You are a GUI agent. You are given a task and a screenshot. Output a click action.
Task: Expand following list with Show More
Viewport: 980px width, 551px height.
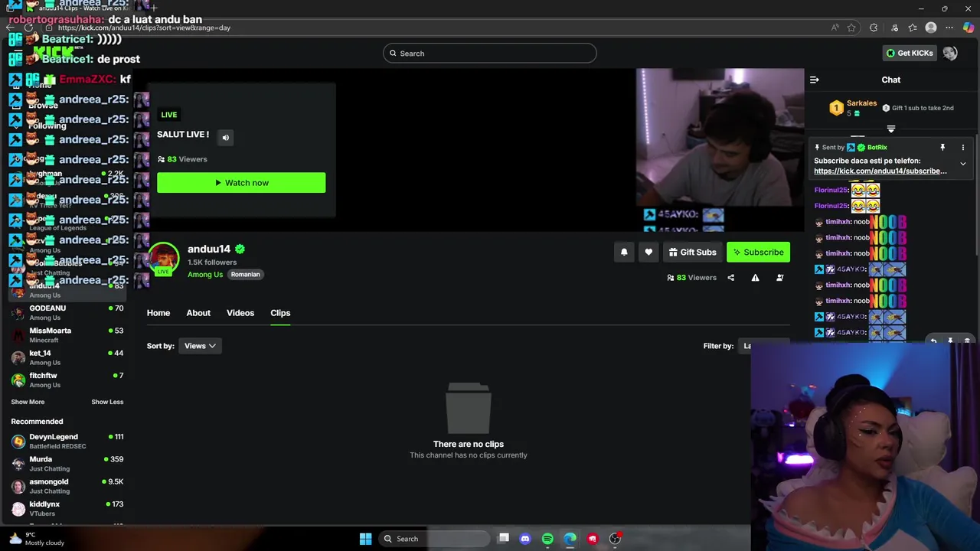click(x=28, y=402)
